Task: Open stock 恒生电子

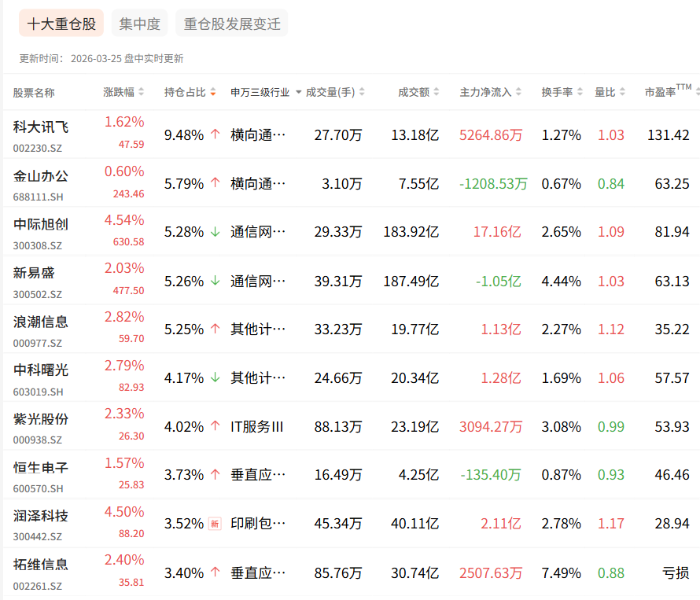Action: (x=41, y=467)
